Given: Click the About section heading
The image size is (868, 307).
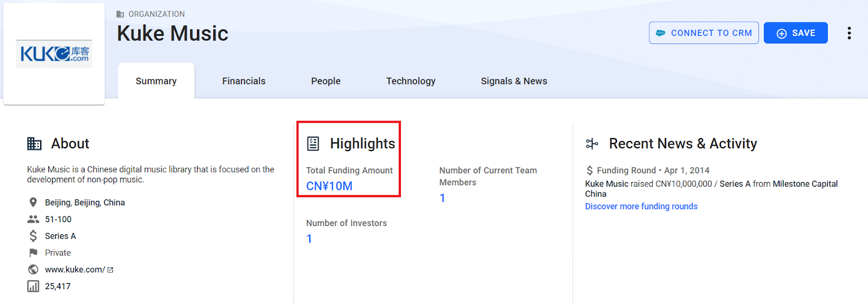Looking at the screenshot, I should tap(70, 143).
